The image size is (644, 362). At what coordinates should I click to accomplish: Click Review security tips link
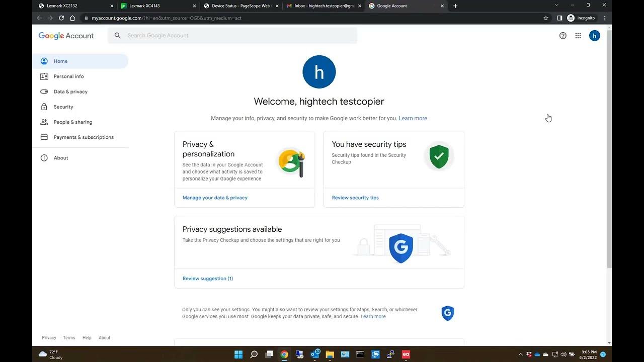tap(355, 198)
